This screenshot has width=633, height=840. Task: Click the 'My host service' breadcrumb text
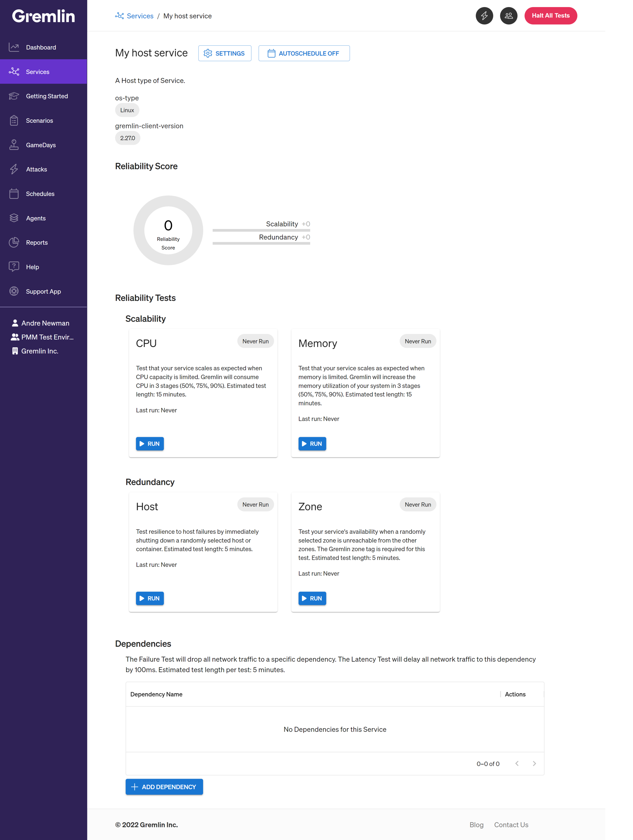pos(187,16)
